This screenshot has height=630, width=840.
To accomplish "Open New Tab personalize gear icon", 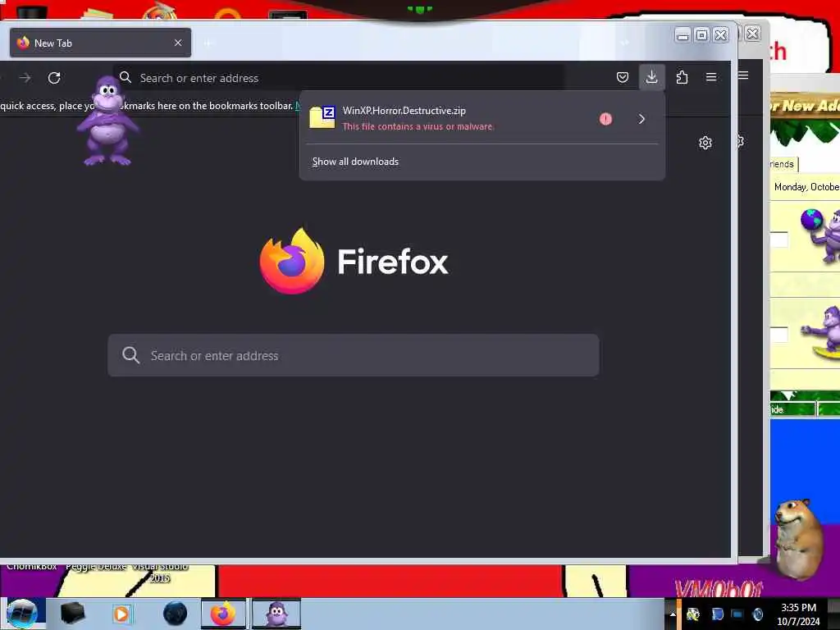I will pyautogui.click(x=705, y=143).
